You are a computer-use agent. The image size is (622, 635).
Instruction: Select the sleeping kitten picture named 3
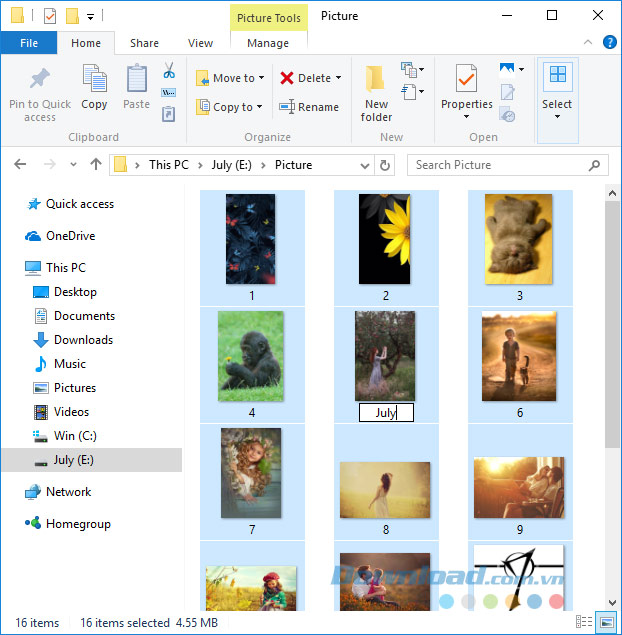coord(519,239)
